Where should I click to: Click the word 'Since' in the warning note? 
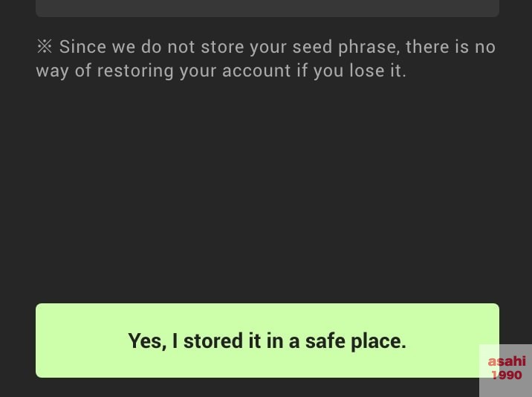82,47
